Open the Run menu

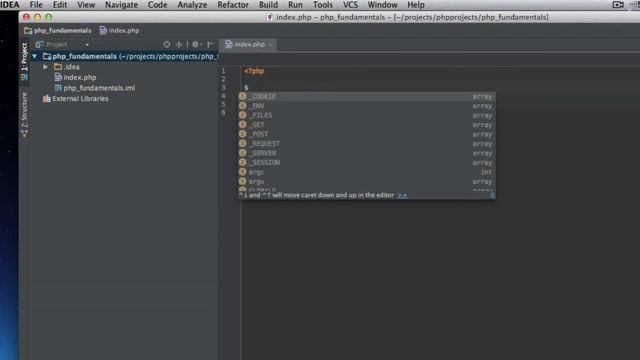295,5
